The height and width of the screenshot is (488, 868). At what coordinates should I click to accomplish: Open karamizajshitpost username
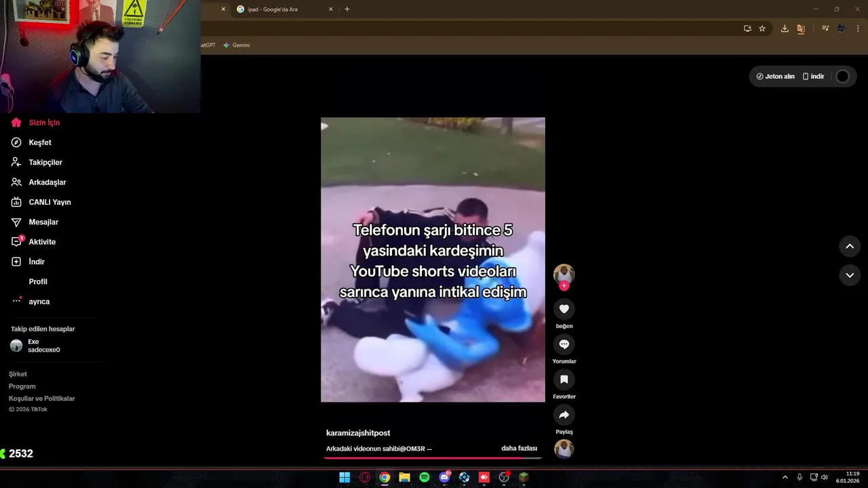pos(358,433)
